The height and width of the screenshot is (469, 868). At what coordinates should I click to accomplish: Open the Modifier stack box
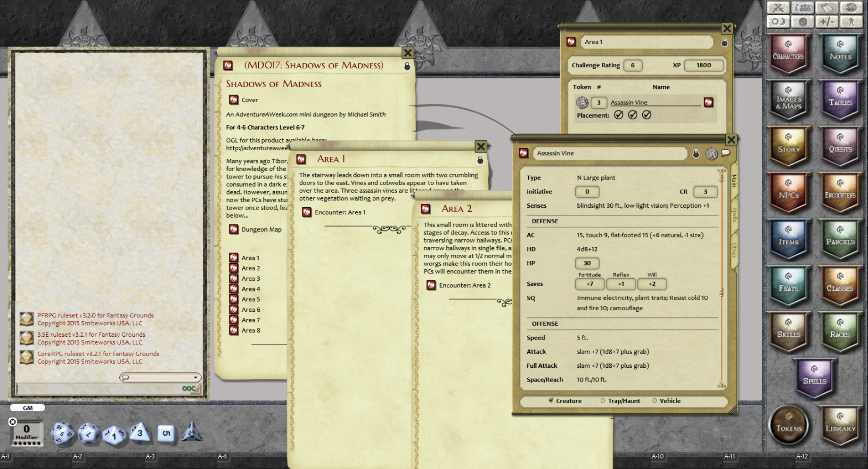(27, 433)
